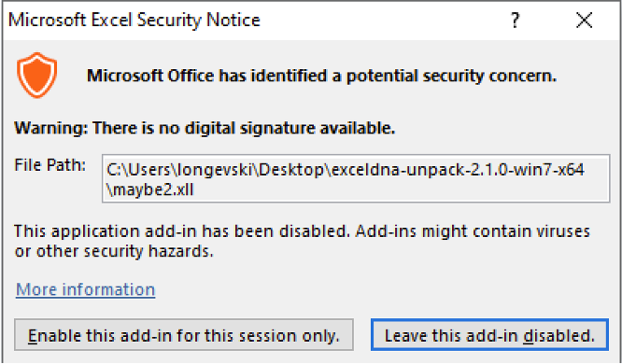Click the 'exceldna-unpack-2.1.0-win7-x64' folder name in the path
Screen dimensions: 622x364
[x=459, y=170]
